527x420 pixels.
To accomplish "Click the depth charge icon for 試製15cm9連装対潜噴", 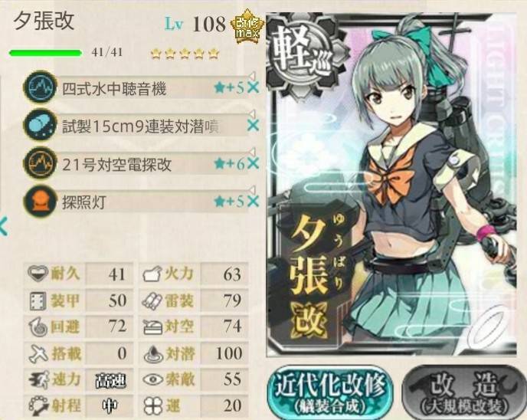I will 40,125.
